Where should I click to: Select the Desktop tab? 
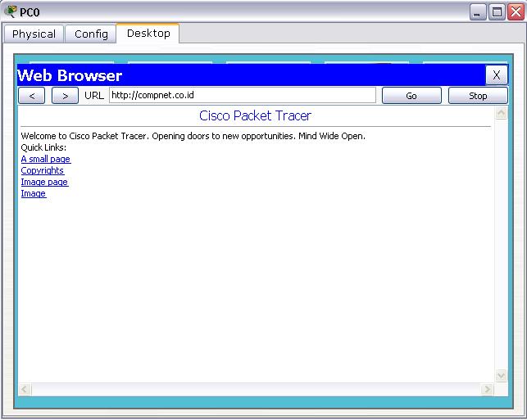pos(148,34)
